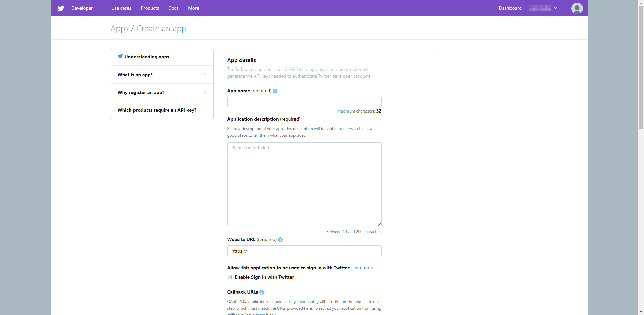Go to the Dashboard
This screenshot has height=315, width=644.
(x=510, y=8)
